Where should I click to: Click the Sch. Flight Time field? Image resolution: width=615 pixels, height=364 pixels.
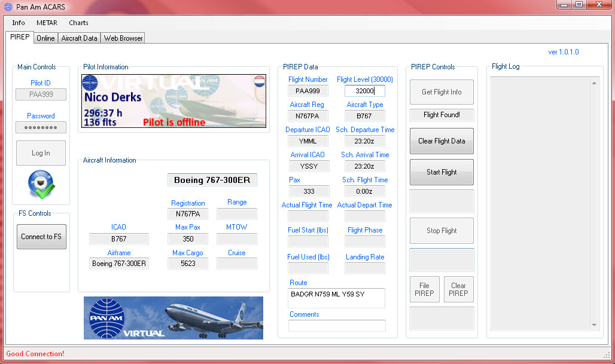(x=365, y=191)
